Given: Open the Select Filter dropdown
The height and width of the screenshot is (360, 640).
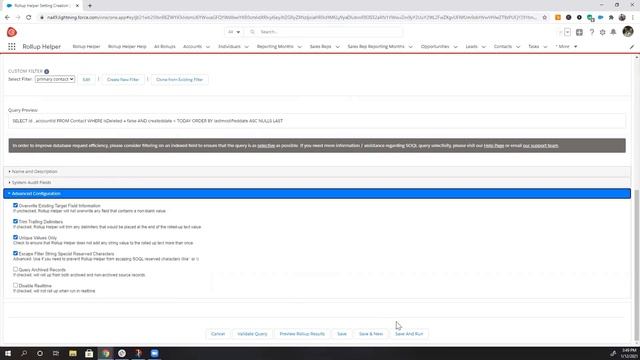Looking at the screenshot, I should pos(55,79).
